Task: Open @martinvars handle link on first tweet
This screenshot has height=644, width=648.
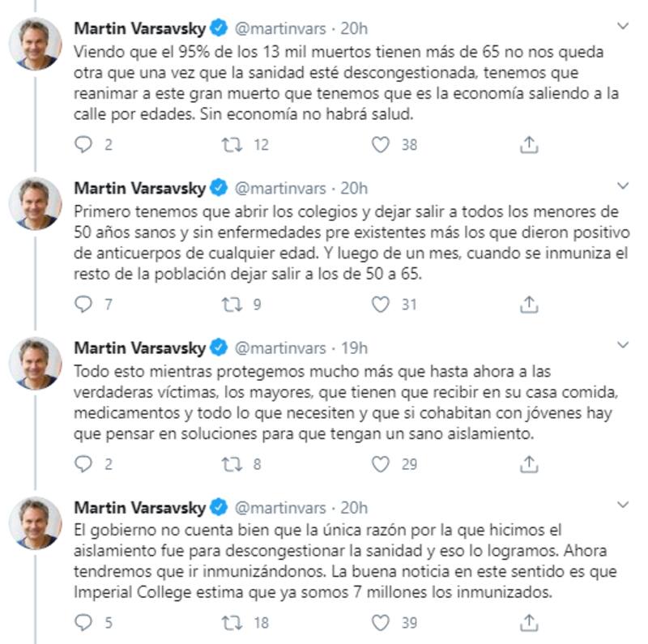Action: pos(279,29)
